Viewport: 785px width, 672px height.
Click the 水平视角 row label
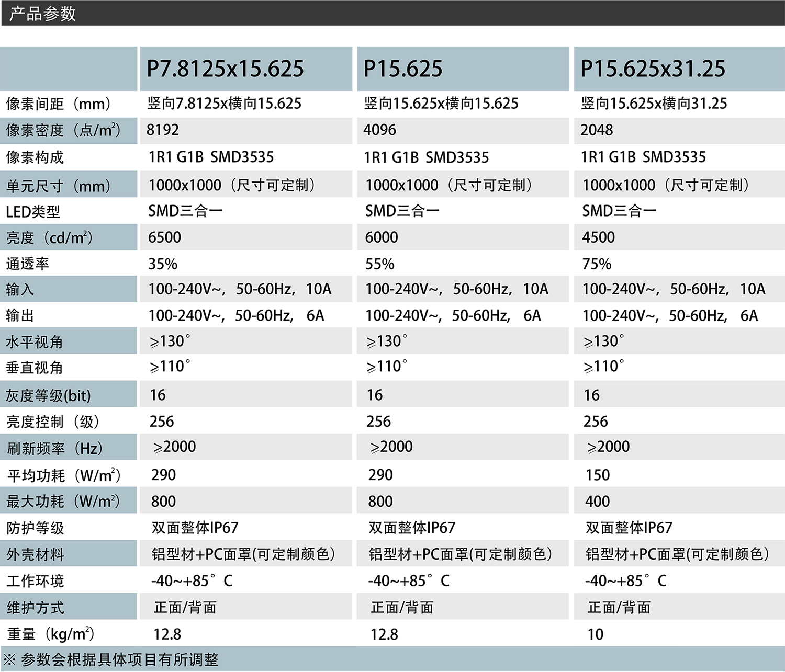pyautogui.click(x=35, y=342)
